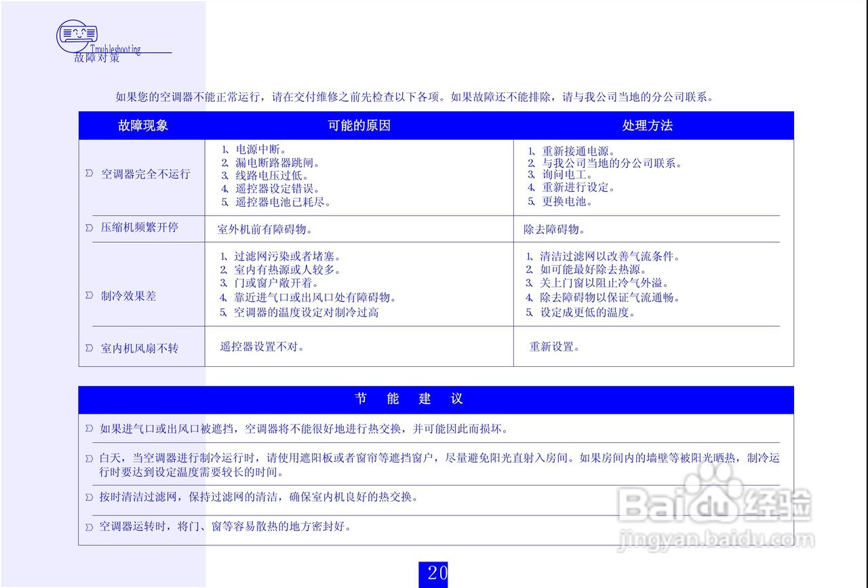Click the solution 重新接通电源
This screenshot has width=868, height=588.
coord(572,151)
